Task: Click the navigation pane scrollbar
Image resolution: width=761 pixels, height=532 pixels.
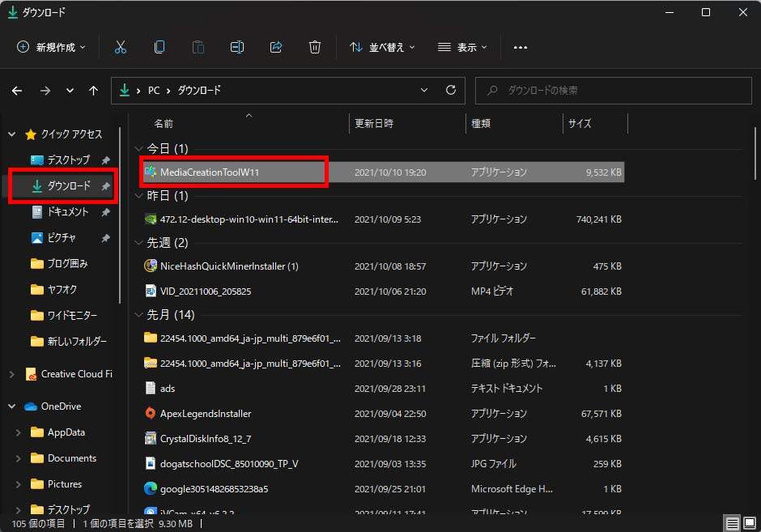Action: pos(120,216)
